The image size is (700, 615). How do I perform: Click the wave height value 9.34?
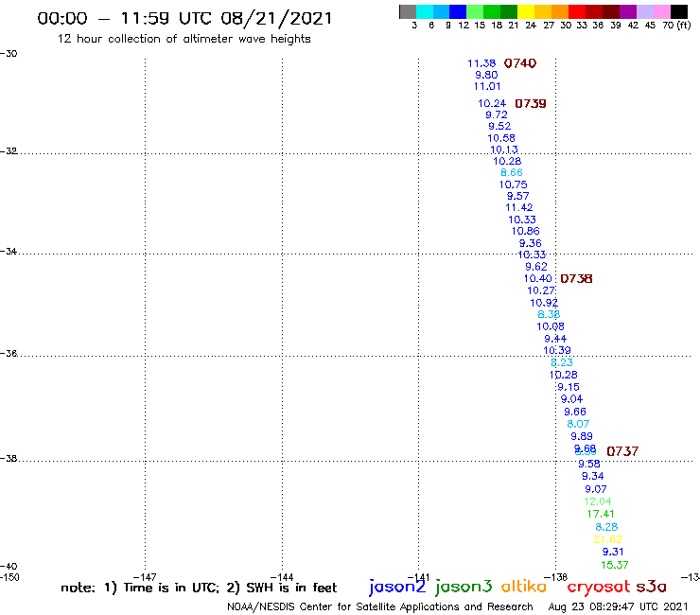[x=592, y=477]
